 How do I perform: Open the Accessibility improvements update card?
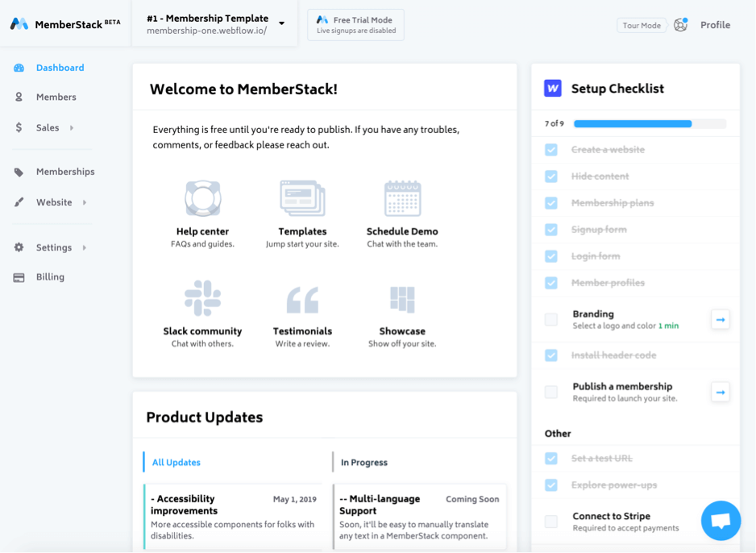(233, 517)
